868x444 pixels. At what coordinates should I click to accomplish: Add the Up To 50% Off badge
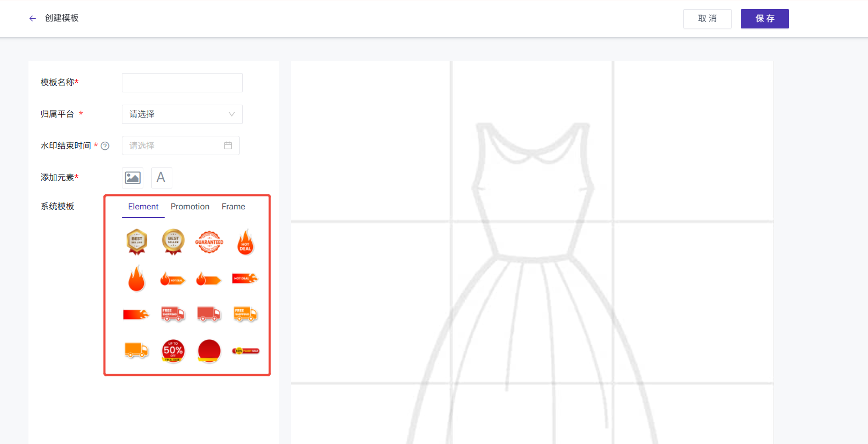point(173,351)
